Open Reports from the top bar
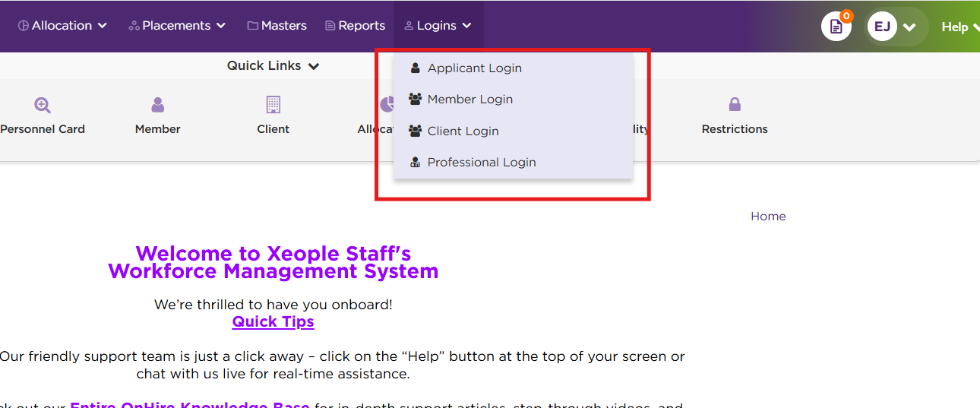The image size is (980, 408). pyautogui.click(x=355, y=26)
